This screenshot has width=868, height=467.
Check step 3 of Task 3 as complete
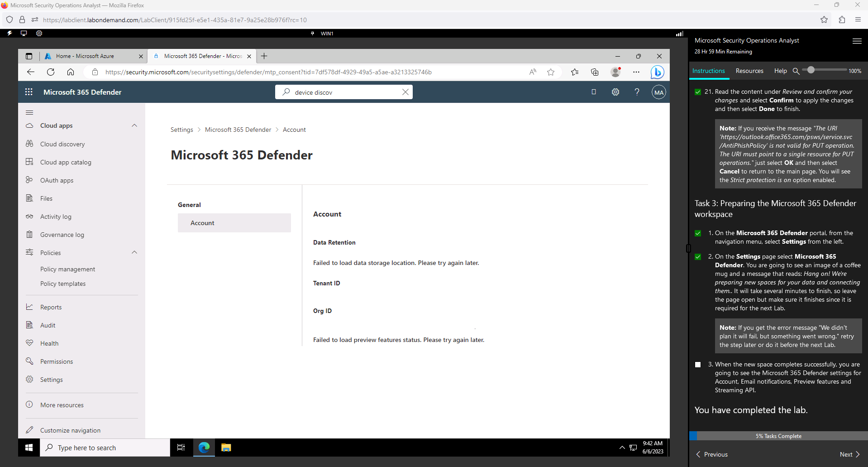(697, 364)
